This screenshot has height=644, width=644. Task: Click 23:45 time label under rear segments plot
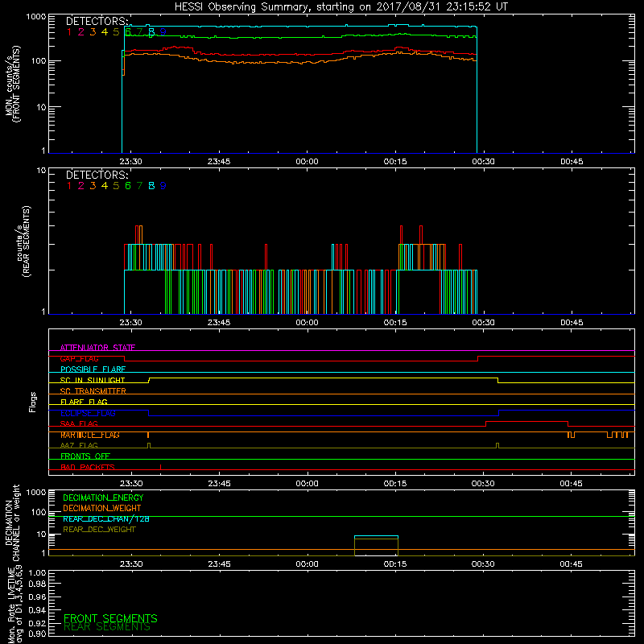pyautogui.click(x=219, y=323)
